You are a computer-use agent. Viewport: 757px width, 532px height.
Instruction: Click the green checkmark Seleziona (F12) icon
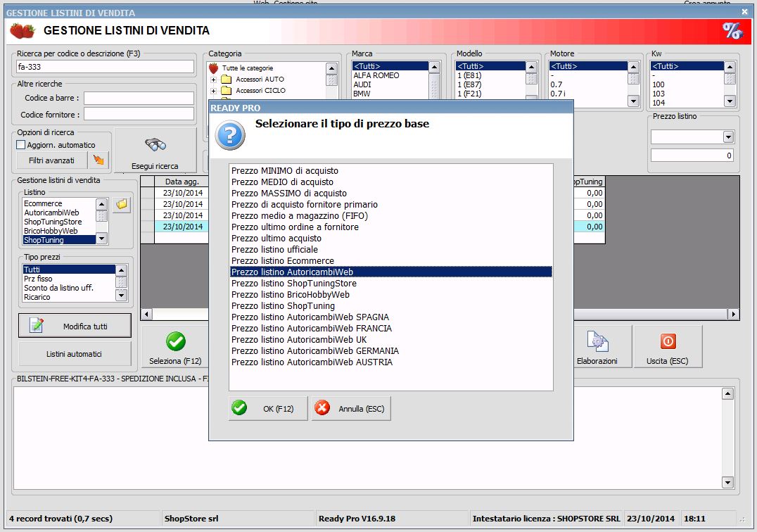tap(176, 341)
